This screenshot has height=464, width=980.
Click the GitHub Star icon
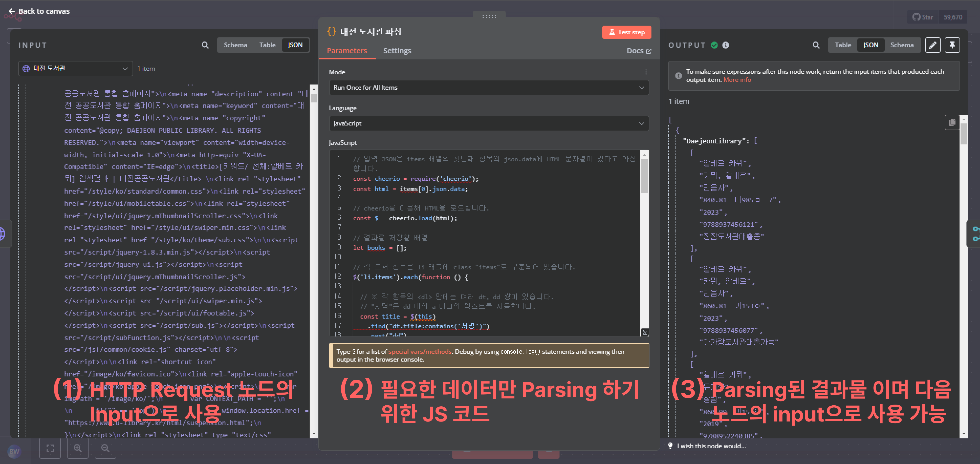point(916,17)
